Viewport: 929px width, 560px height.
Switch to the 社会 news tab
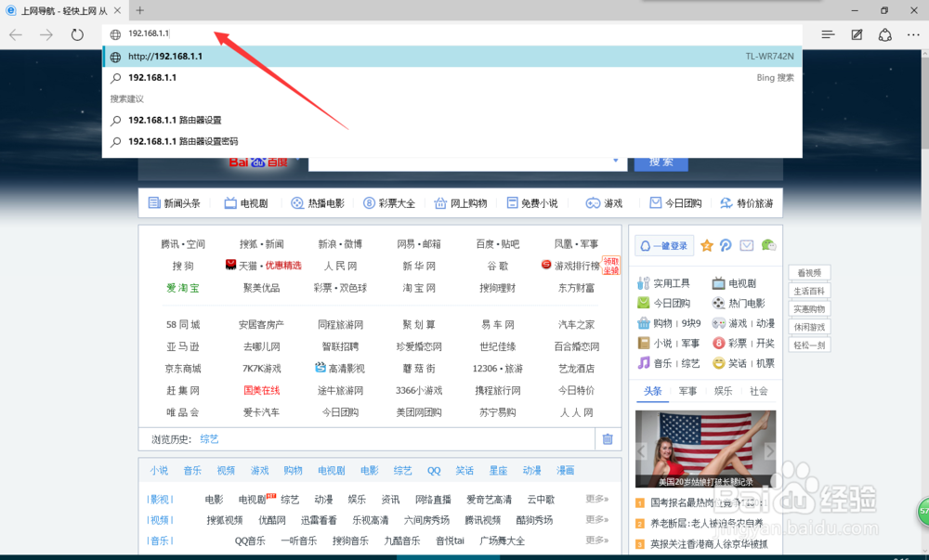(x=758, y=391)
